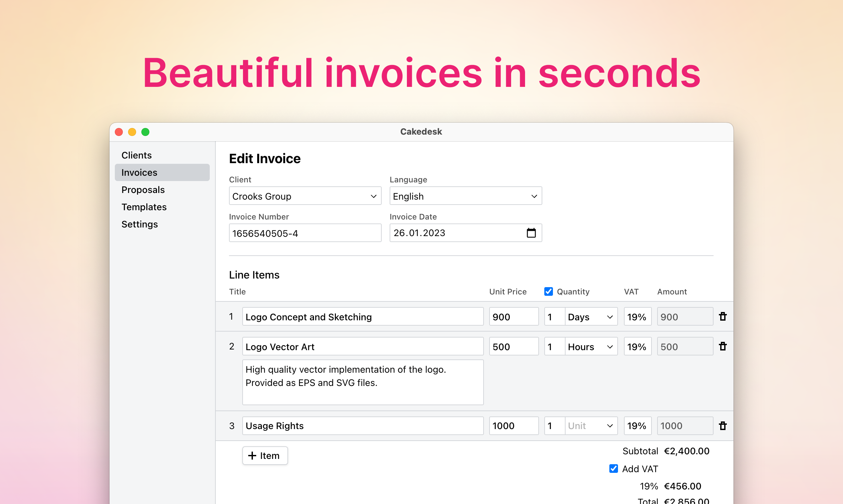The height and width of the screenshot is (504, 843).
Task: Click the red close window button
Action: coord(119,132)
